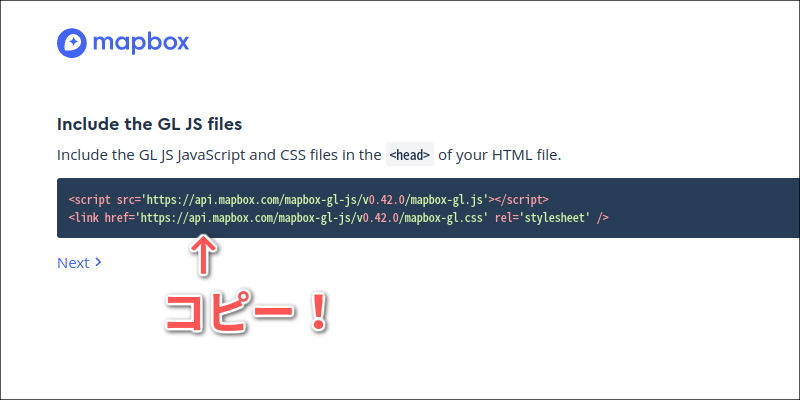Go to the Next step link
This screenshot has width=800, height=400.
(79, 263)
